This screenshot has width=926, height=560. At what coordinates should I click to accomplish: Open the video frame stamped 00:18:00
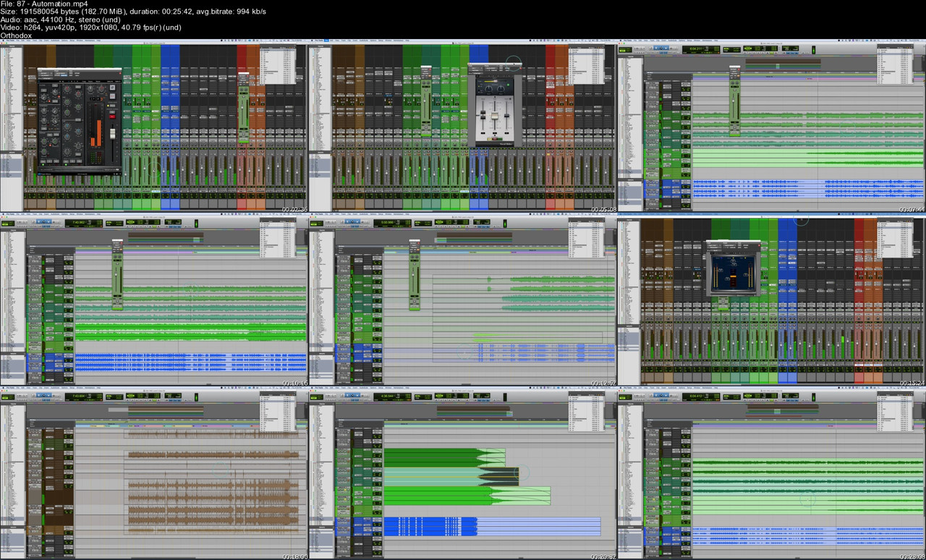point(154,472)
